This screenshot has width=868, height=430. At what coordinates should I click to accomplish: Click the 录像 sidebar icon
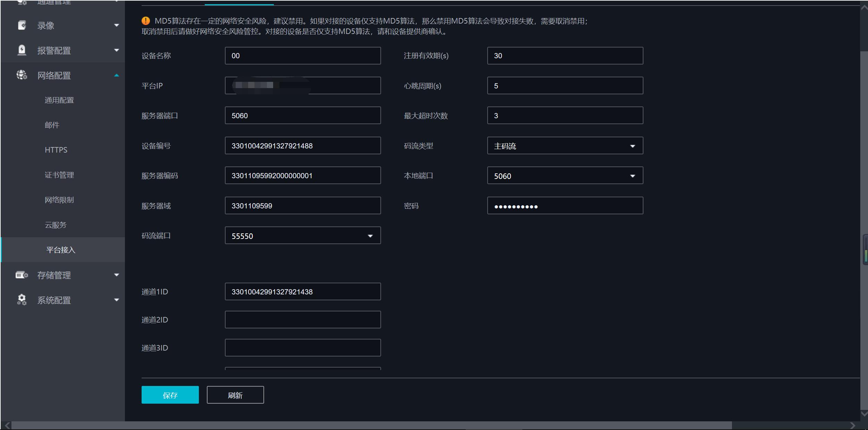[22, 25]
